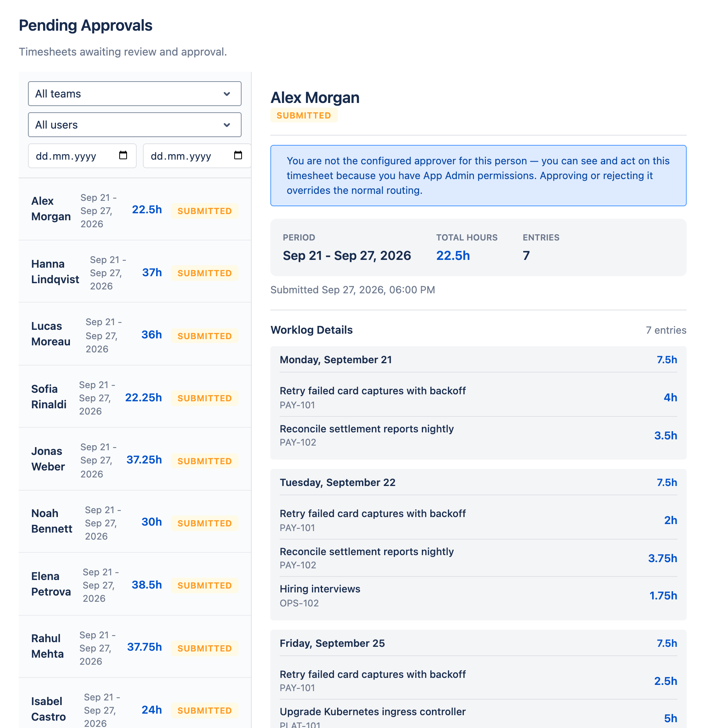Click the period Sep 21 - Sep 27, 2026

[347, 256]
